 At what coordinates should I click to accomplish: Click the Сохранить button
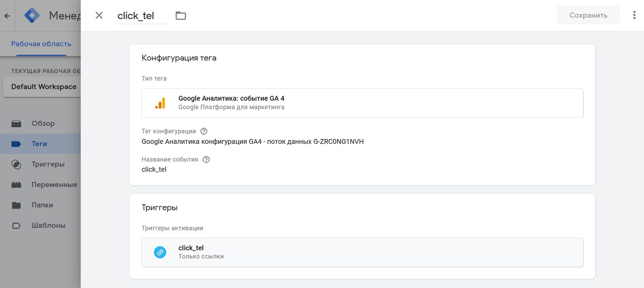tap(588, 15)
